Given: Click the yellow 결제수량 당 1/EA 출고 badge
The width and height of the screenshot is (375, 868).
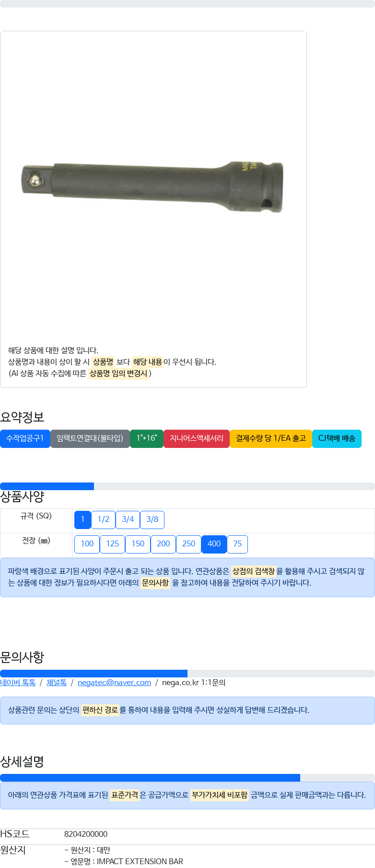Looking at the screenshot, I should click(271, 438).
